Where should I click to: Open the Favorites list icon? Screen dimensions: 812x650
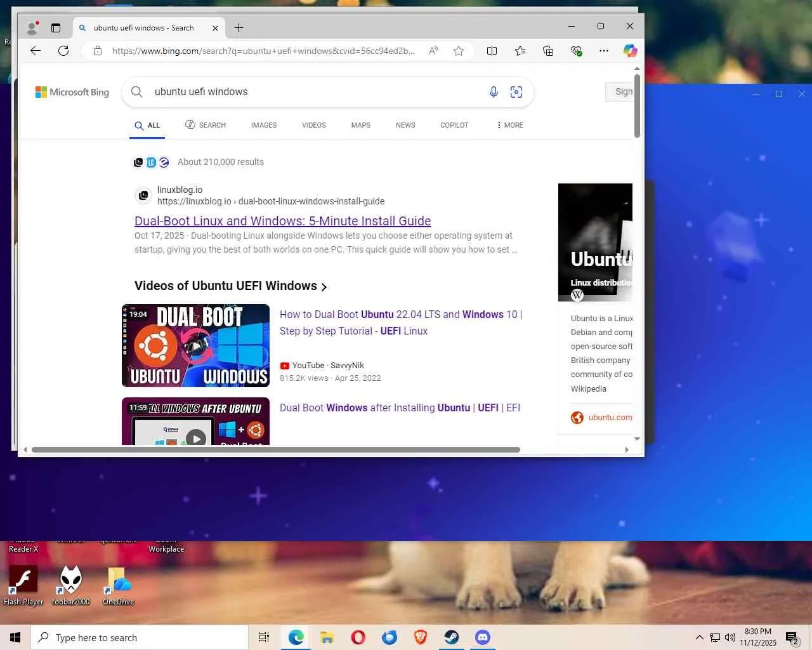520,51
